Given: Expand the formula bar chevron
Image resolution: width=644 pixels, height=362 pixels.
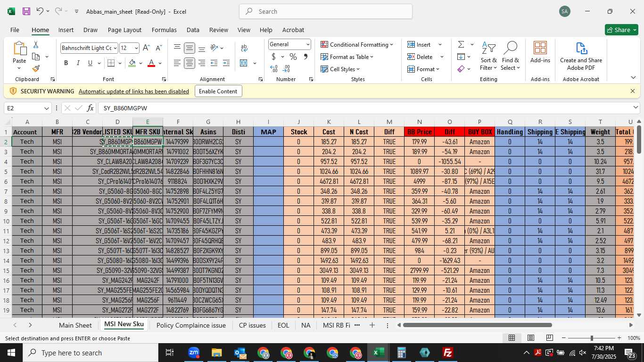Looking at the screenshot, I should click(635, 108).
